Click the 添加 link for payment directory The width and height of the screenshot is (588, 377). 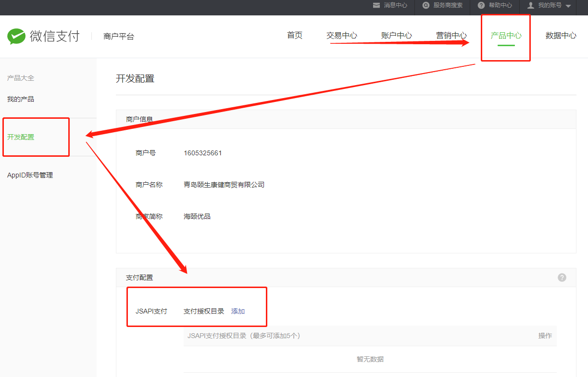[x=238, y=311]
